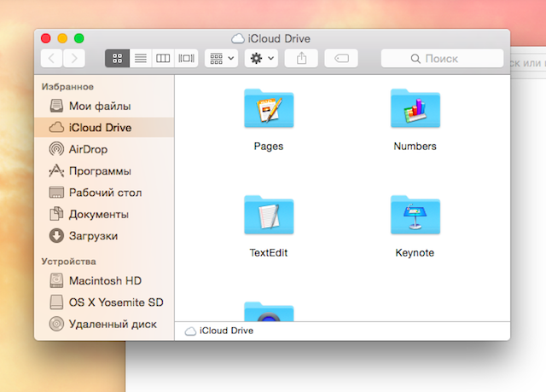Click the Загрузки download arrow icon
This screenshot has height=392, width=546.
56,235
